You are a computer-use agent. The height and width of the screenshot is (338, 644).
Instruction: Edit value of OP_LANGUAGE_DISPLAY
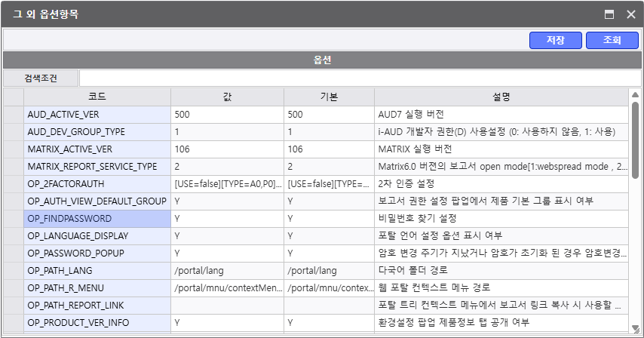227,235
